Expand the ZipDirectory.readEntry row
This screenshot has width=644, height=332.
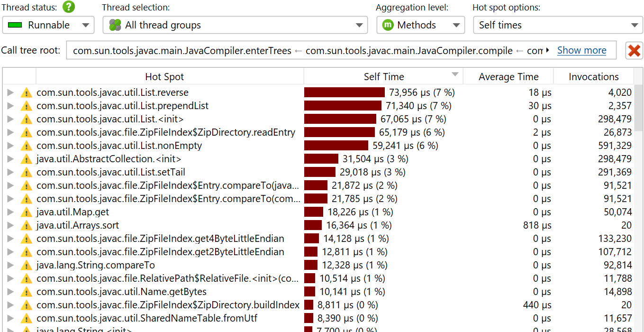[10, 132]
